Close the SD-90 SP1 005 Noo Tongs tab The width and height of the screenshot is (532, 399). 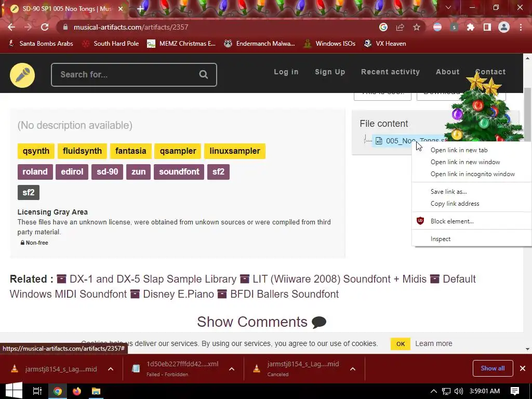(x=121, y=9)
